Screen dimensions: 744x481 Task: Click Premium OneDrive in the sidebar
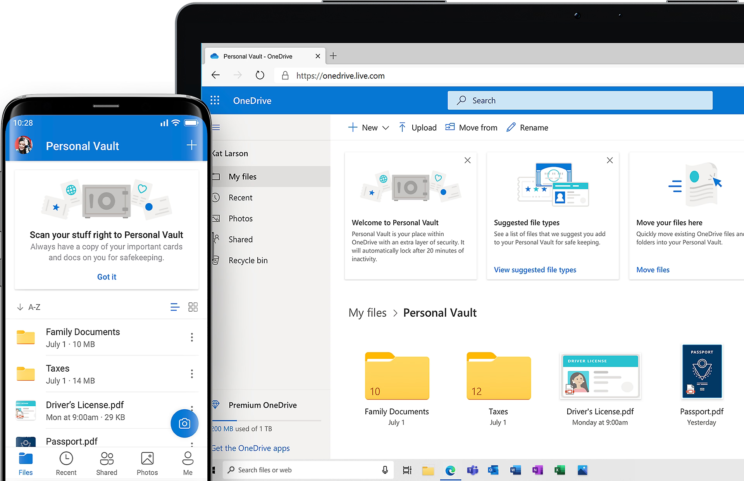tap(262, 405)
